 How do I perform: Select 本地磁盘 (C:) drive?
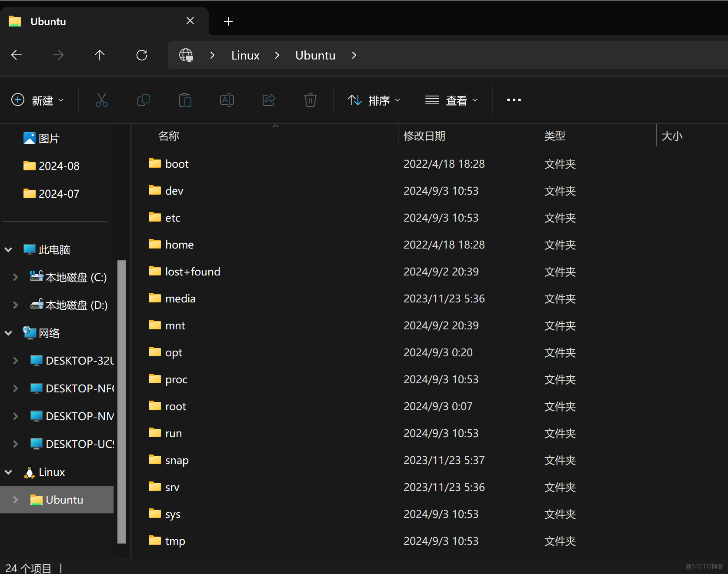pyautogui.click(x=69, y=277)
